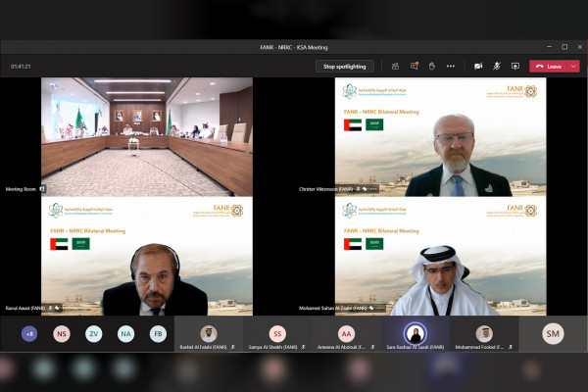Select the NA participant avatar
Viewport: 588px width, 392px height.
tap(126, 333)
